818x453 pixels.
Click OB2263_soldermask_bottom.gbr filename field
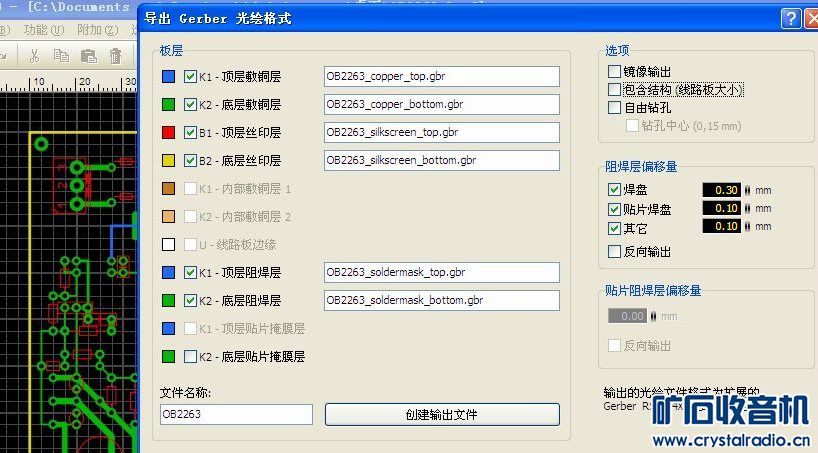pos(442,301)
